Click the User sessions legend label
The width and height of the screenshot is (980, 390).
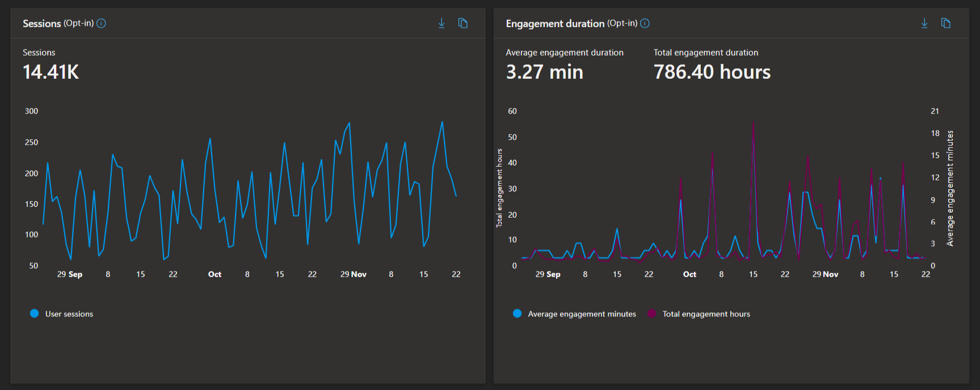click(69, 314)
